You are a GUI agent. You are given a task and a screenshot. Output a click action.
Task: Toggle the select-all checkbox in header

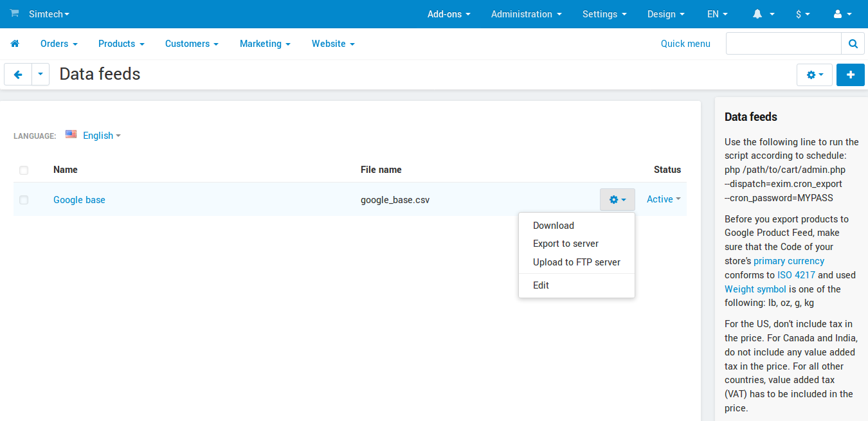click(24, 170)
